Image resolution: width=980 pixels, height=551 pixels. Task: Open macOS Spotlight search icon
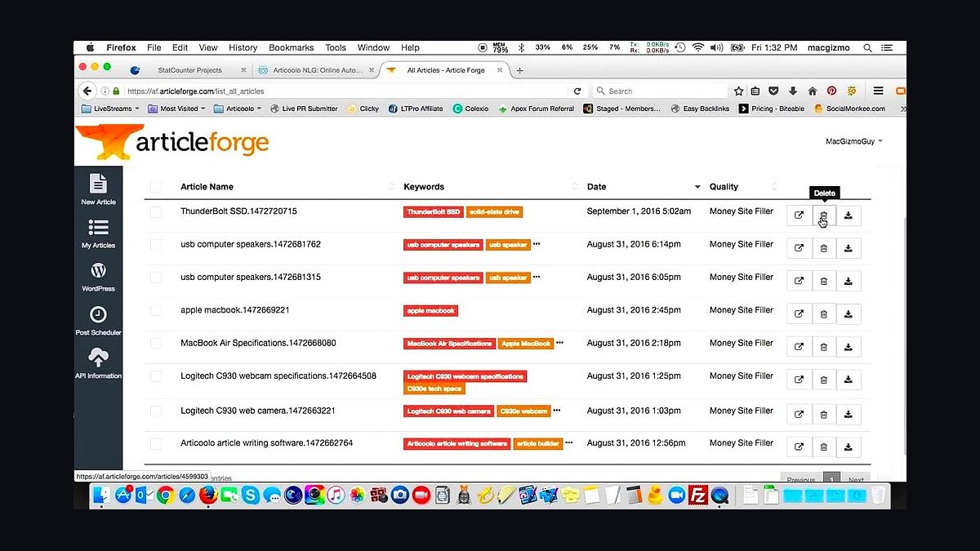(x=867, y=48)
